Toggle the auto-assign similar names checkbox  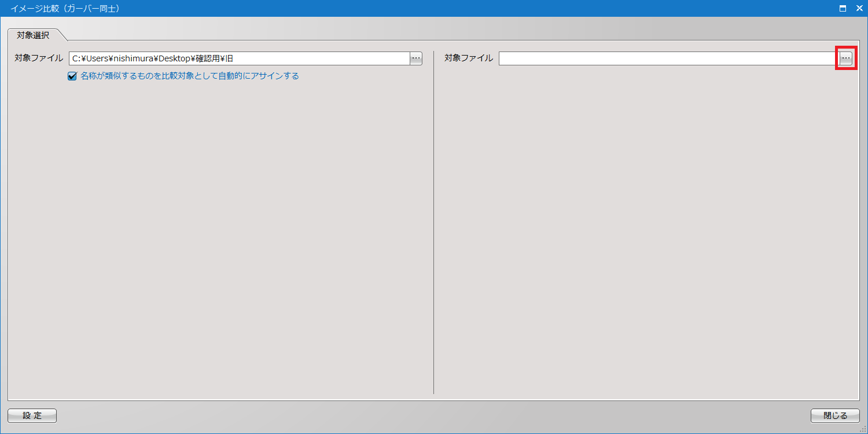pyautogui.click(x=72, y=76)
